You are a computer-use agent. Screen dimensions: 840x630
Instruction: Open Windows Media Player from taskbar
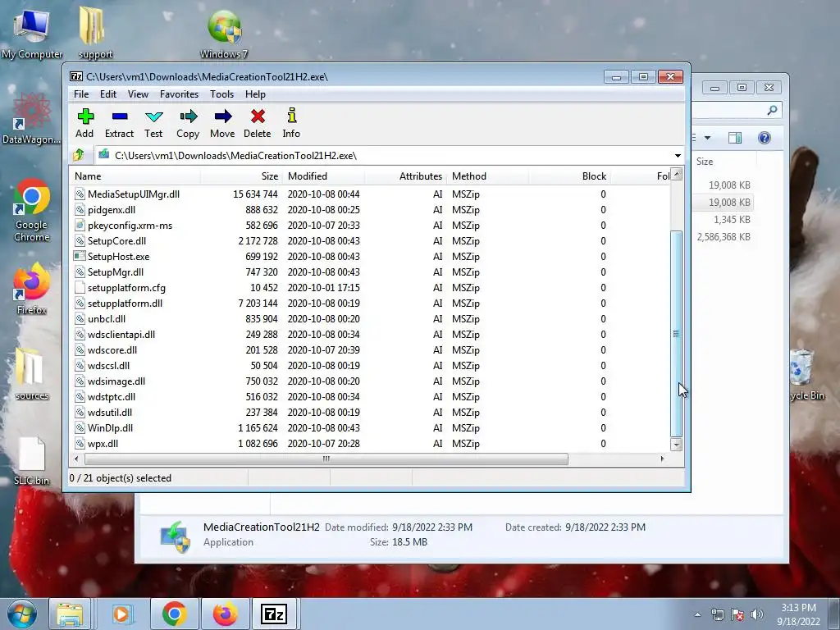[121, 614]
